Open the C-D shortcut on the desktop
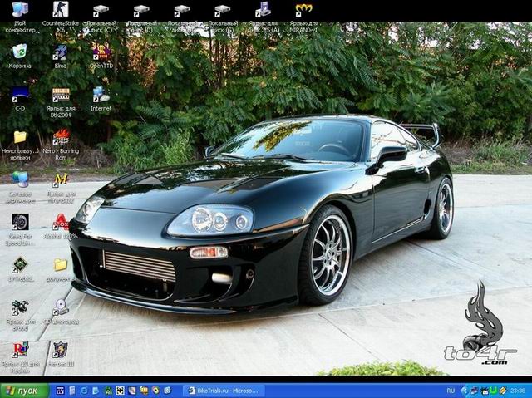 pyautogui.click(x=19, y=95)
